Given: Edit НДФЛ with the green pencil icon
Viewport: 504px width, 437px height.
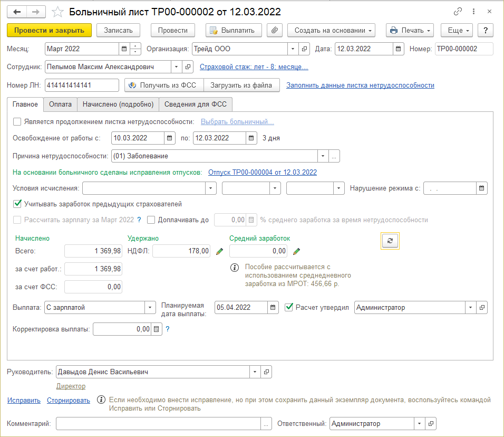Looking at the screenshot, I should pos(220,252).
